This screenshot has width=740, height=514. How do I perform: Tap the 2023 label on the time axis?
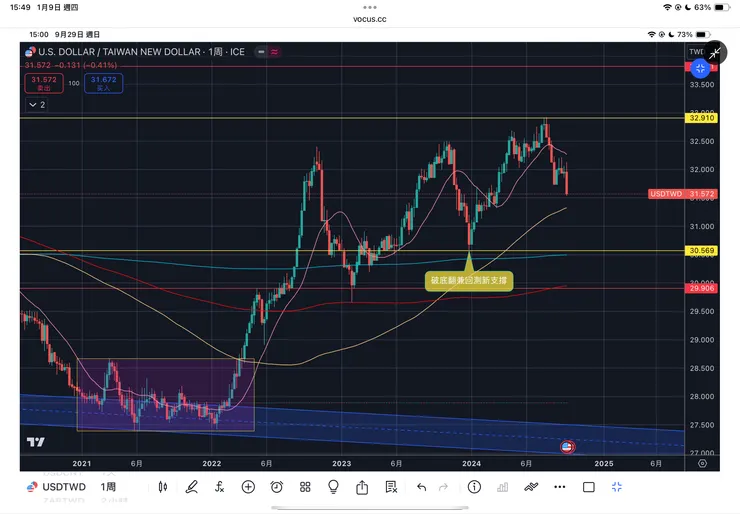[x=342, y=463]
